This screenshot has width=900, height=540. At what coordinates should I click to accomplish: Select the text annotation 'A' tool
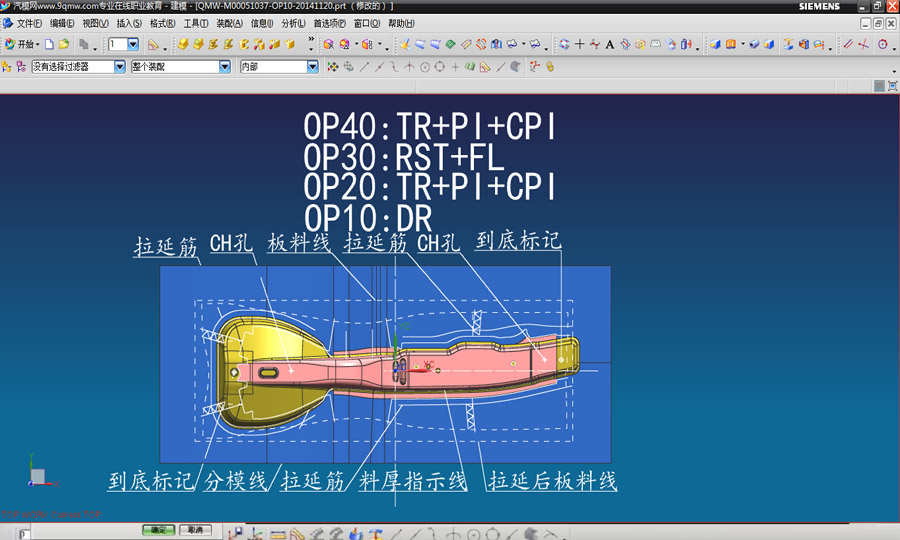(610, 44)
